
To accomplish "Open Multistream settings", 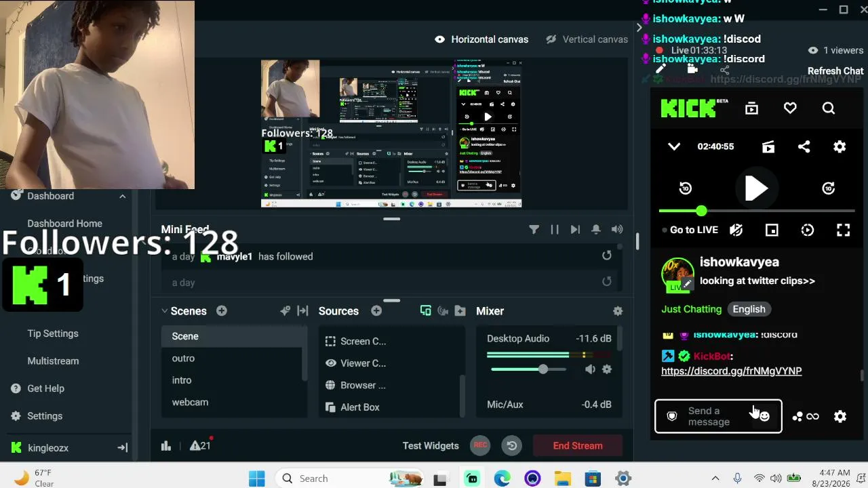I will pyautogui.click(x=53, y=361).
